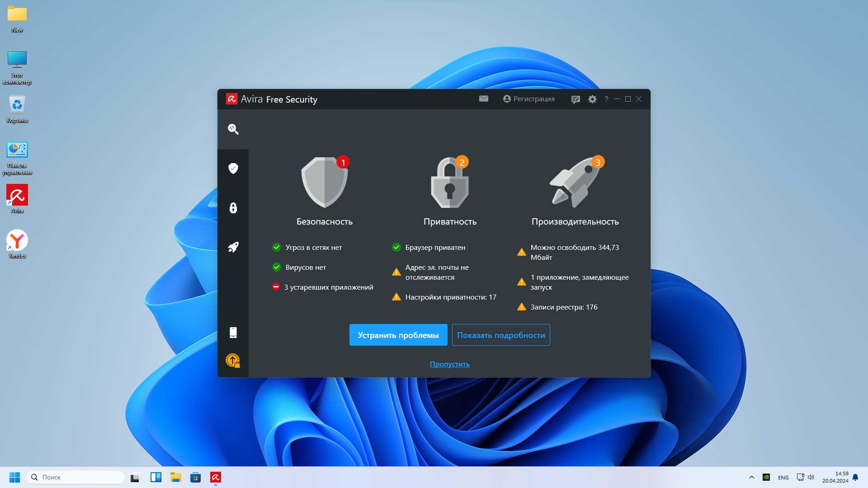868x488 pixels.
Task: Open the mobile device sidebar icon
Action: (233, 333)
